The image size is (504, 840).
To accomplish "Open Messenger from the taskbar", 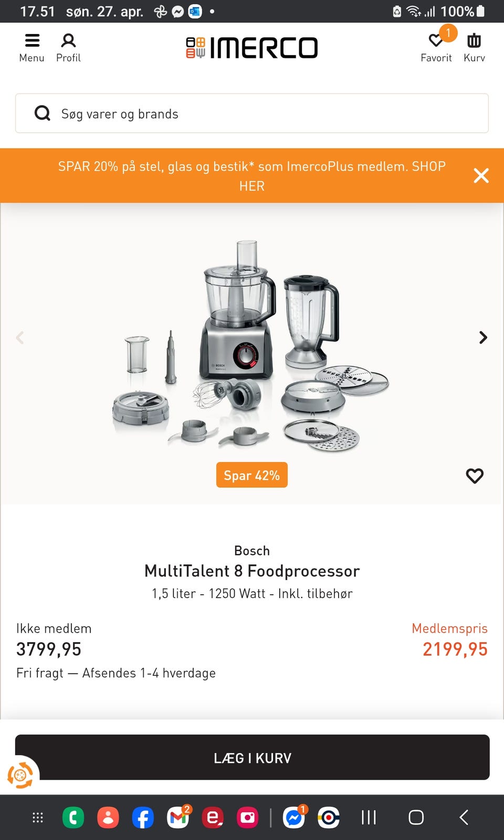I will point(293,817).
